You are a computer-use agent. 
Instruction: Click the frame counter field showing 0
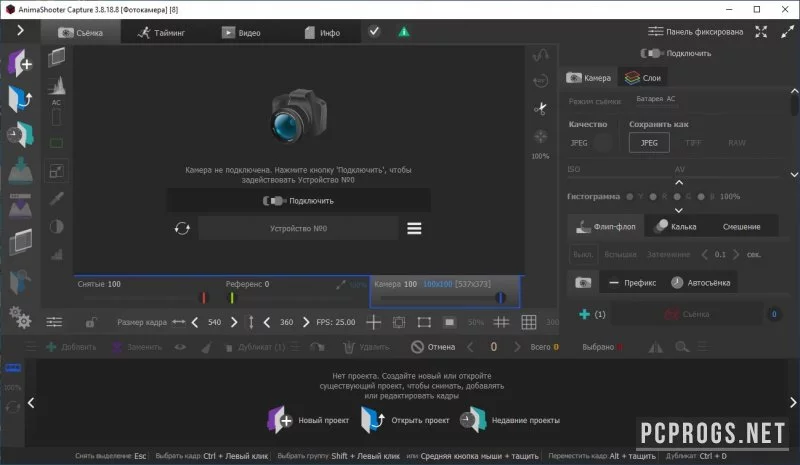(493, 347)
